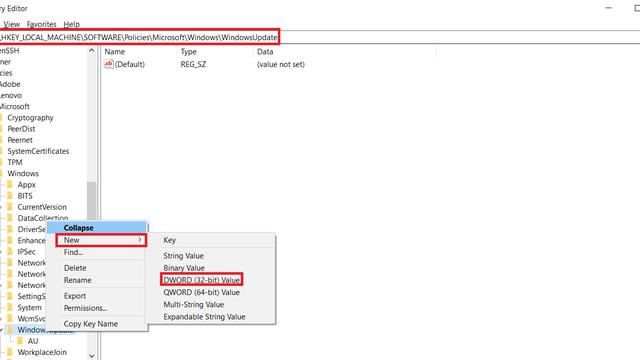Expand the New submenu arrow
This screenshot has height=360, width=640.
[140, 240]
